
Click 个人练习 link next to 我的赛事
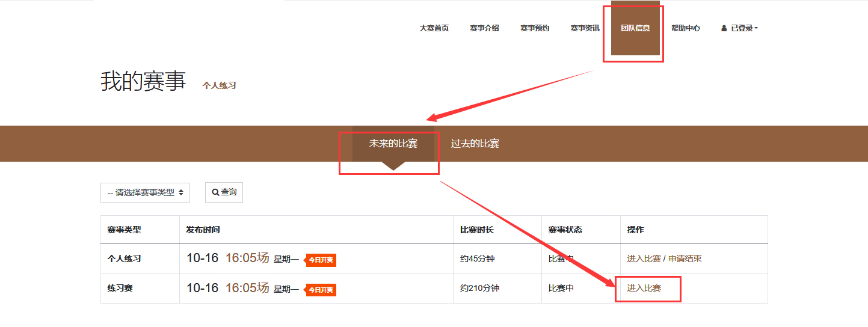coord(219,85)
